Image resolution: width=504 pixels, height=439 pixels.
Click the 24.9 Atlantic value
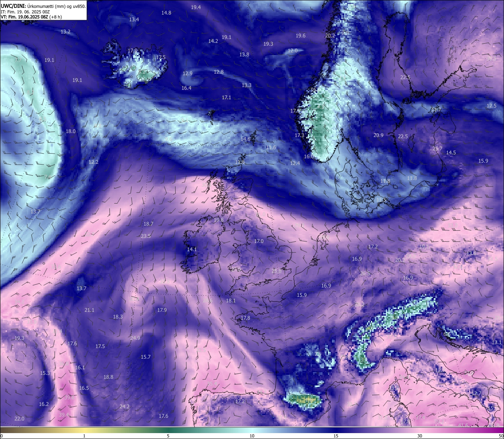pyautogui.click(x=135, y=338)
